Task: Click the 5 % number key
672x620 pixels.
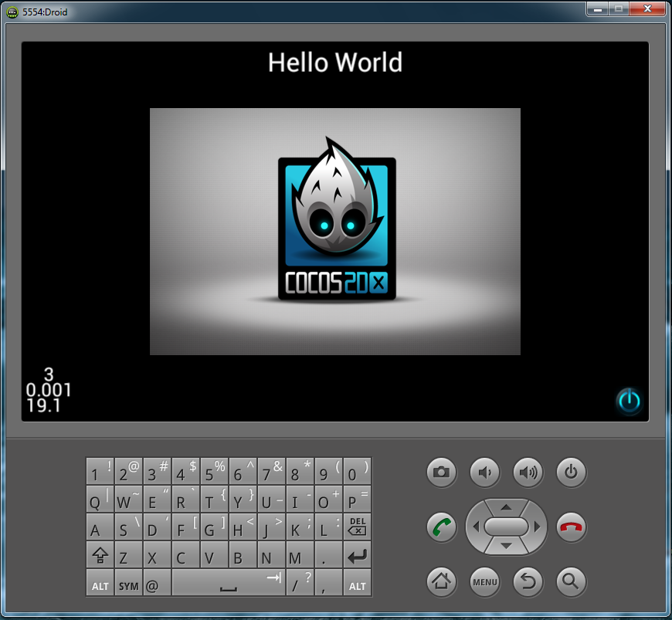Action: click(x=214, y=470)
